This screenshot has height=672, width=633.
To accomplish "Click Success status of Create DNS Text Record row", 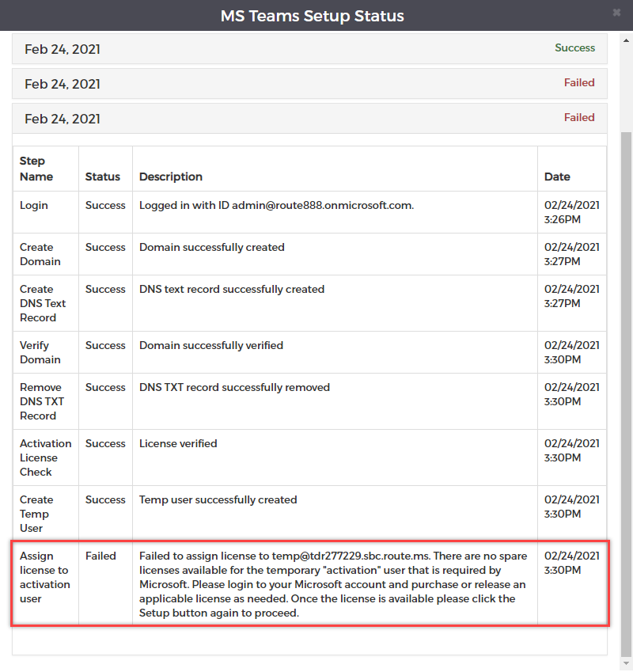I will pos(105,289).
